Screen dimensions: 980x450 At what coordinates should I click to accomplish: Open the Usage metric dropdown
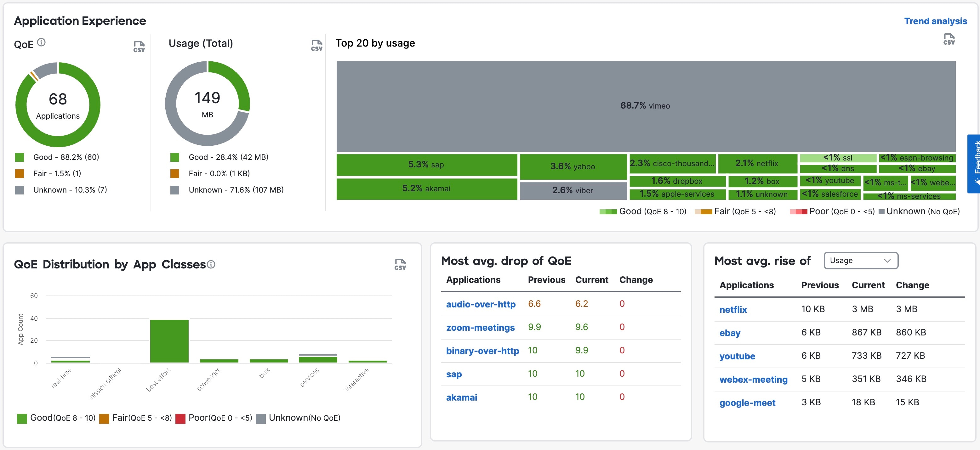pos(860,261)
